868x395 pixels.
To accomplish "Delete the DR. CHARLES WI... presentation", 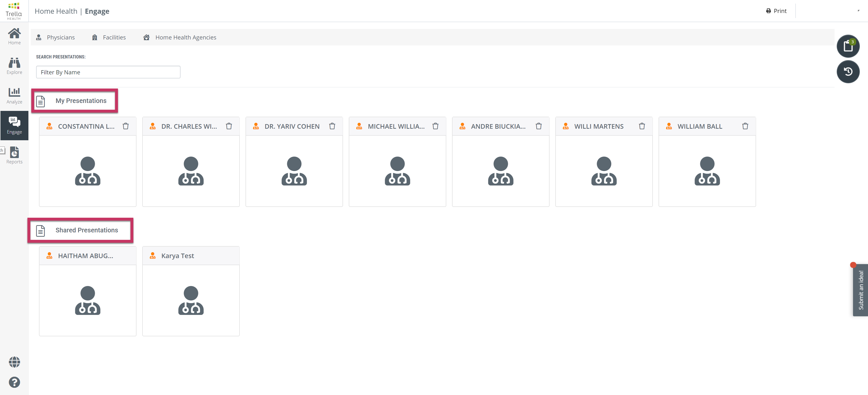I will 229,126.
